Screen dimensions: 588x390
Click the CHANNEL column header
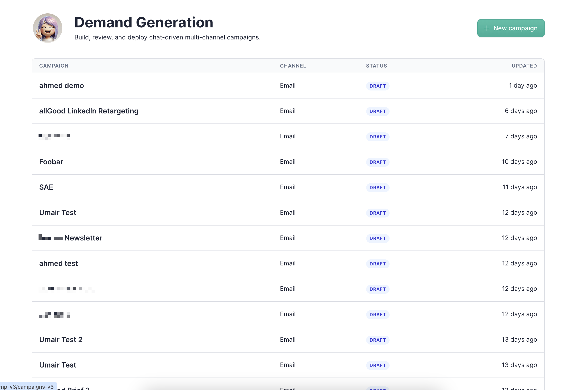pyautogui.click(x=293, y=66)
